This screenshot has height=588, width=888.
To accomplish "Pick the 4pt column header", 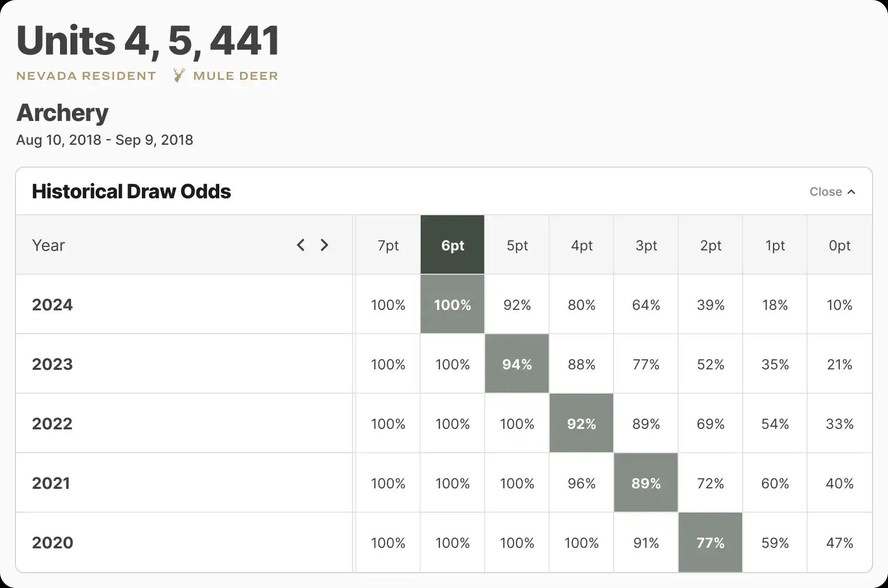I will click(581, 245).
